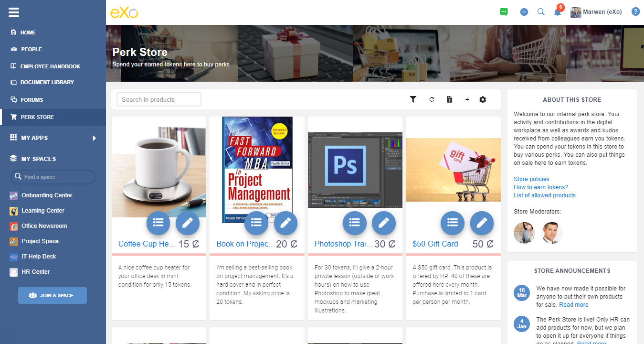Click the IT Help Desk space icon
This screenshot has width=644, height=344.
click(x=13, y=257)
